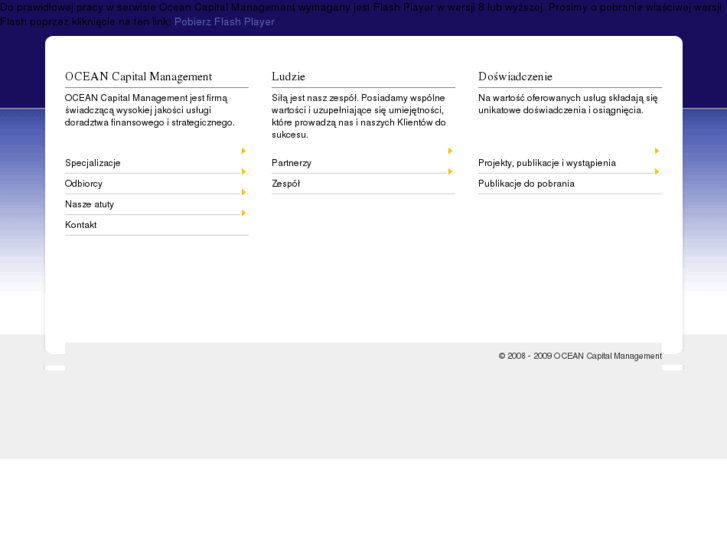Open Publikacje do pobrania
Viewport: 727px width, 545px height.
tap(526, 184)
